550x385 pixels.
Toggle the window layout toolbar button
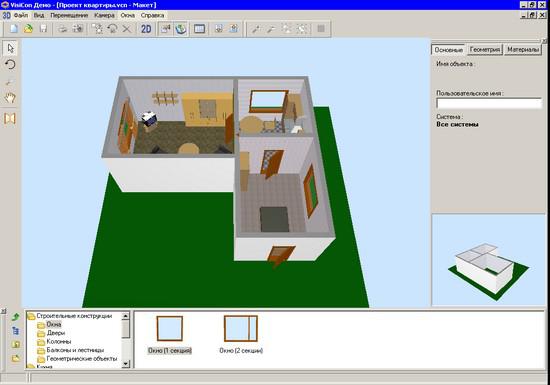point(199,29)
